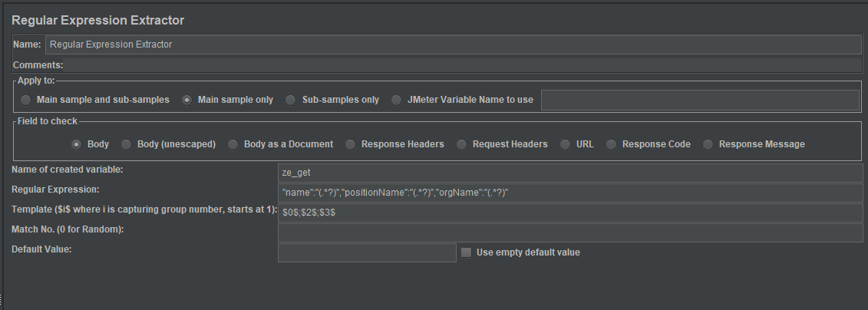Image resolution: width=868 pixels, height=310 pixels.
Task: Select the Main sample only radio button
Action: [x=187, y=100]
